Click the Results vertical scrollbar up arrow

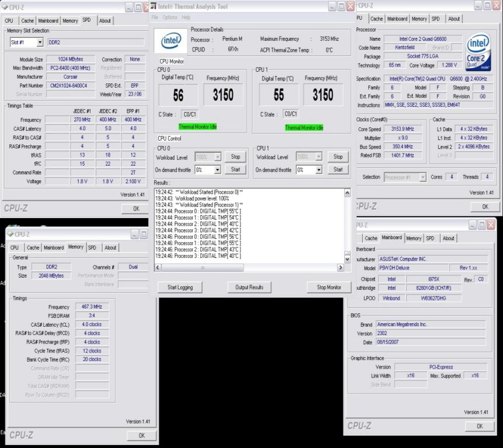347,192
